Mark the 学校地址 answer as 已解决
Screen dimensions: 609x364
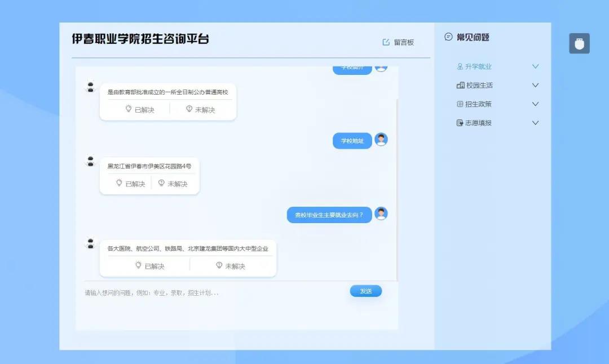click(x=131, y=183)
